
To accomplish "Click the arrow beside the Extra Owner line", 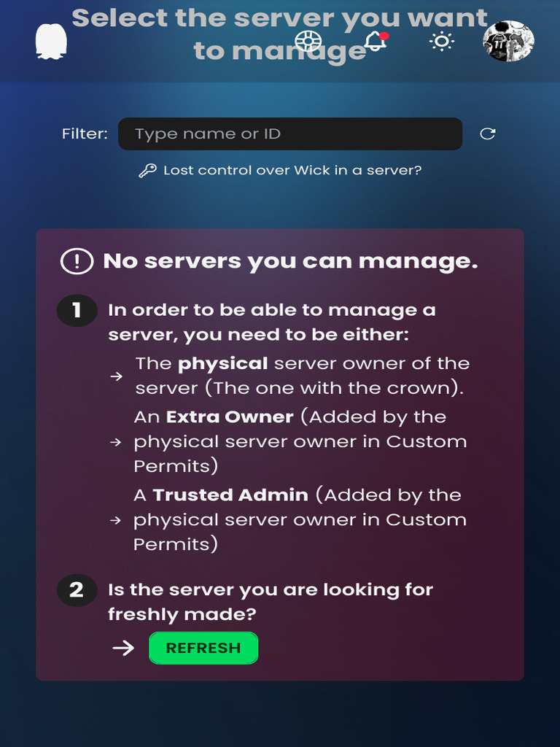I will pos(114,442).
